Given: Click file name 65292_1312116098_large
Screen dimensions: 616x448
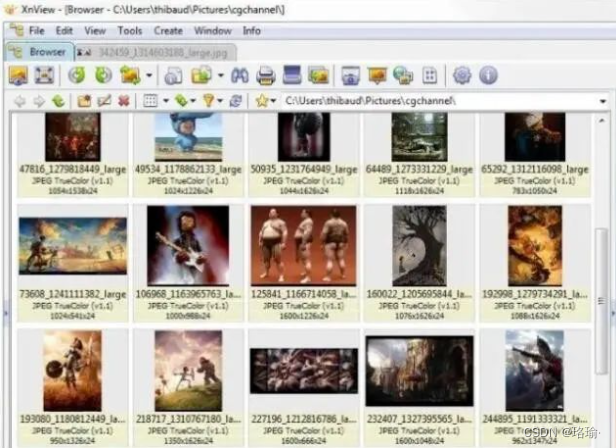Looking at the screenshot, I should tap(535, 169).
